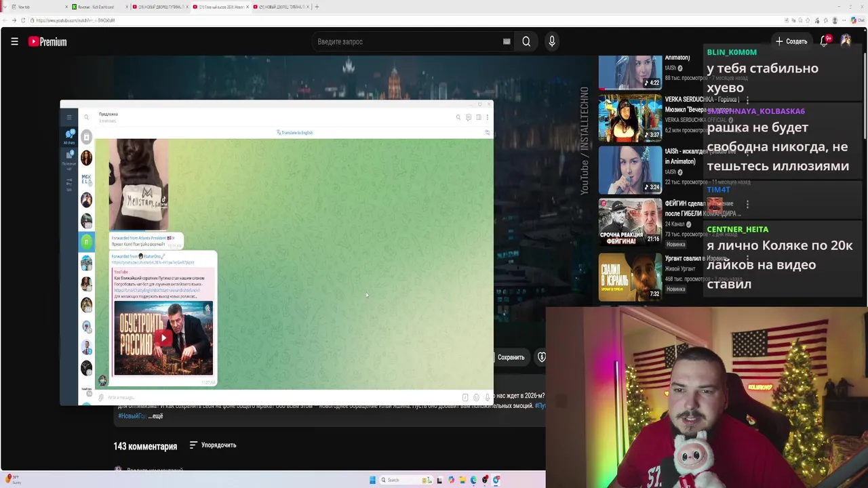The width and height of the screenshot is (868, 488).
Task: Open the YouTube guide hamburger menu
Action: pos(14,41)
